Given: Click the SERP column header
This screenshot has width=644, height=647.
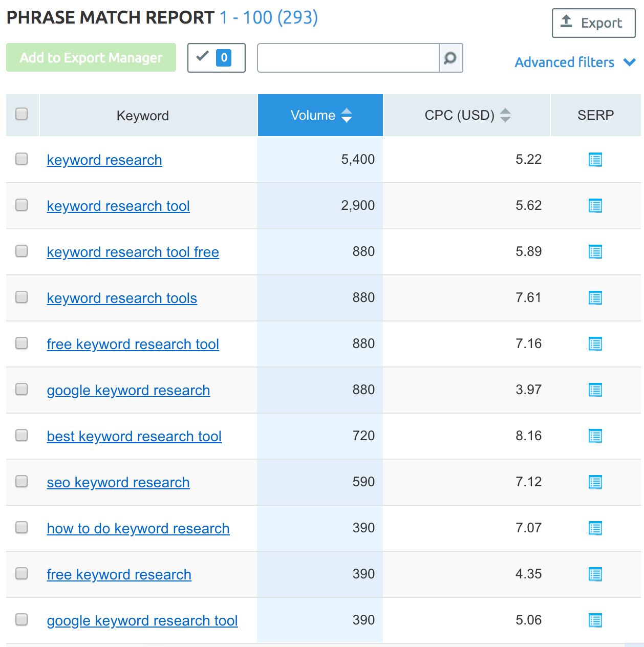Looking at the screenshot, I should [x=595, y=115].
